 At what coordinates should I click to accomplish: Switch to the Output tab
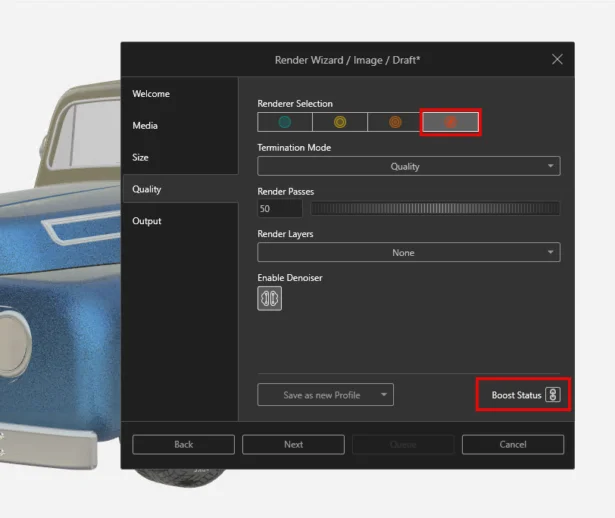click(147, 221)
